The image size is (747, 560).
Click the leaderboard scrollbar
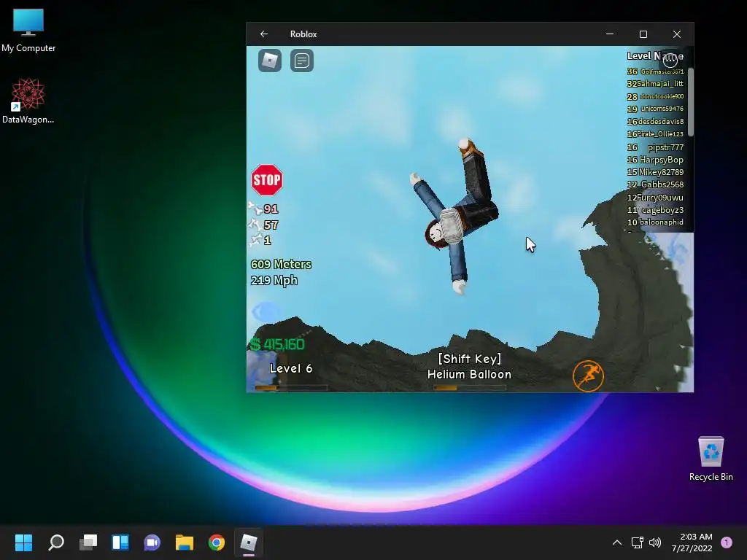pos(690,101)
